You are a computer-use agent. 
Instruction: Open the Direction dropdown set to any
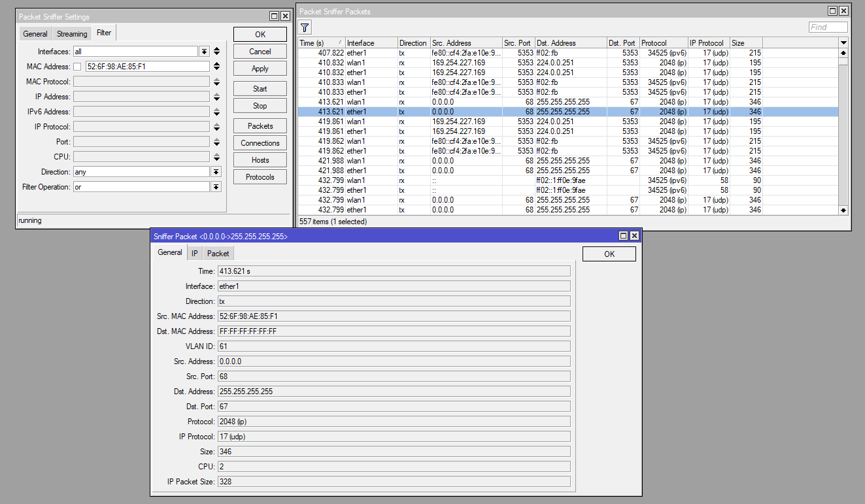click(x=216, y=171)
